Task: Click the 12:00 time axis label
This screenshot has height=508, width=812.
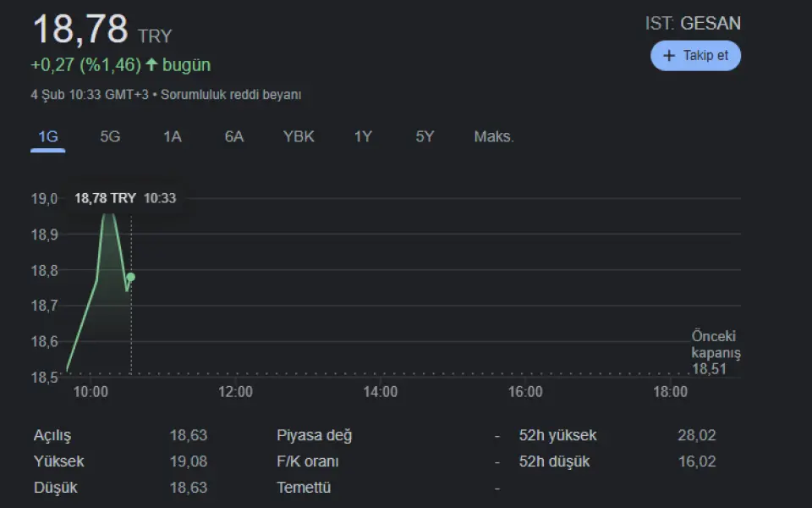Action: pyautogui.click(x=235, y=392)
